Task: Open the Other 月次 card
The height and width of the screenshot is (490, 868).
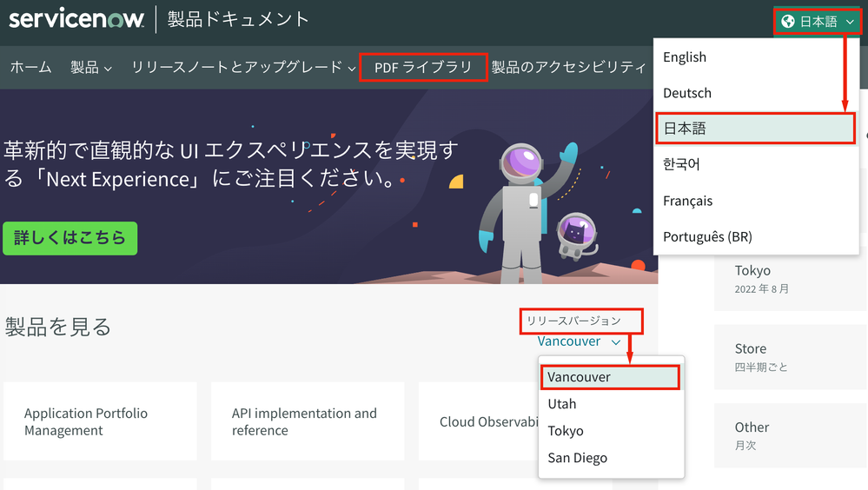Action: 790,435
